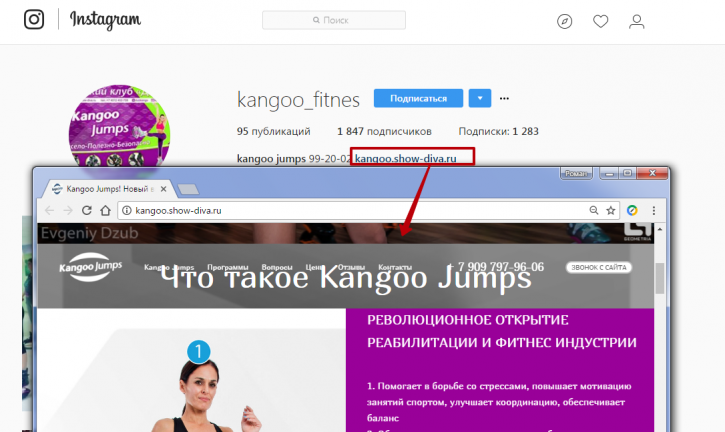Go forward in the browser
Screen dimensions: 725x432
click(68, 210)
